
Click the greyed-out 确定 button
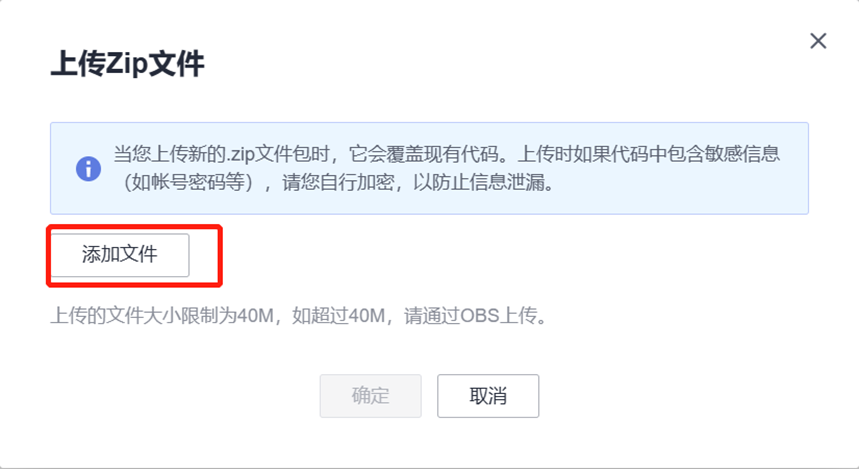coord(370,396)
